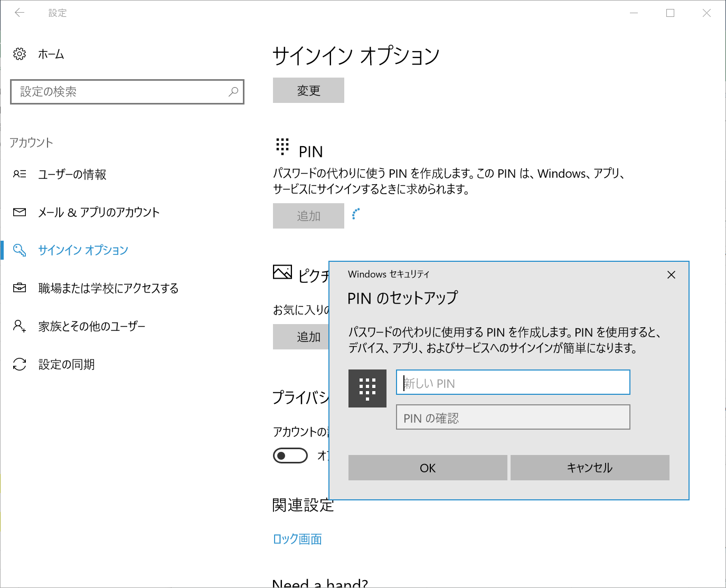Click the briefcase icon for 職場または学校にアクセスする

tap(20, 288)
